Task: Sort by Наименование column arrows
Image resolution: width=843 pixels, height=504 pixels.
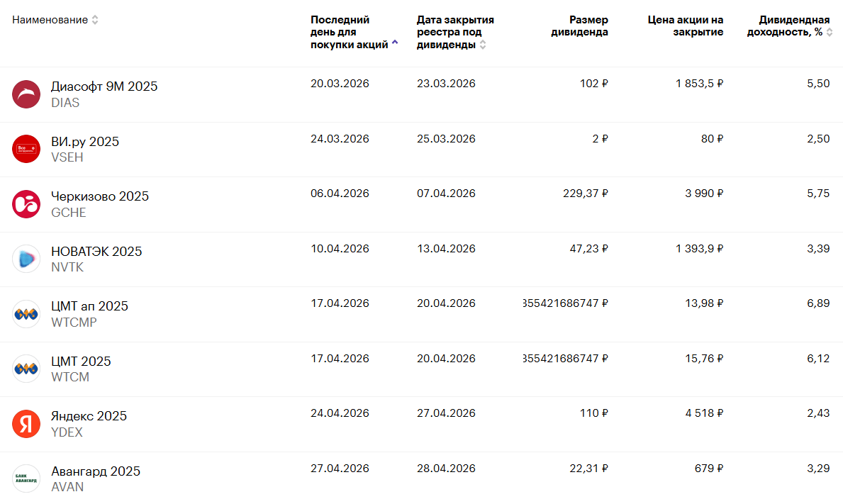Action: pyautogui.click(x=95, y=20)
